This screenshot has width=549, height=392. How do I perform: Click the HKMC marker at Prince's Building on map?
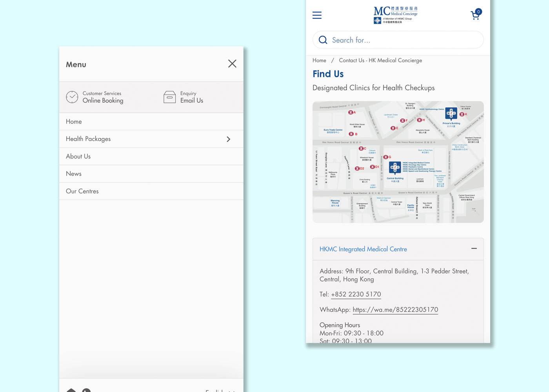coord(451,114)
